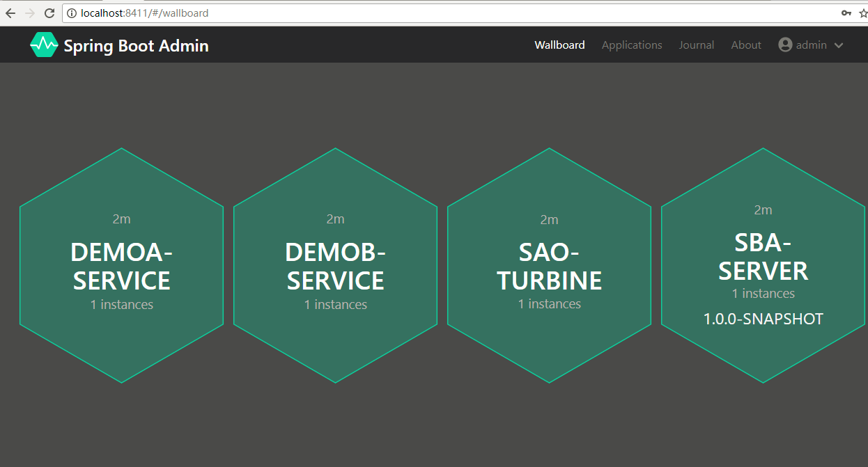868x467 pixels.
Task: Click the browser forward arrow
Action: click(x=30, y=13)
